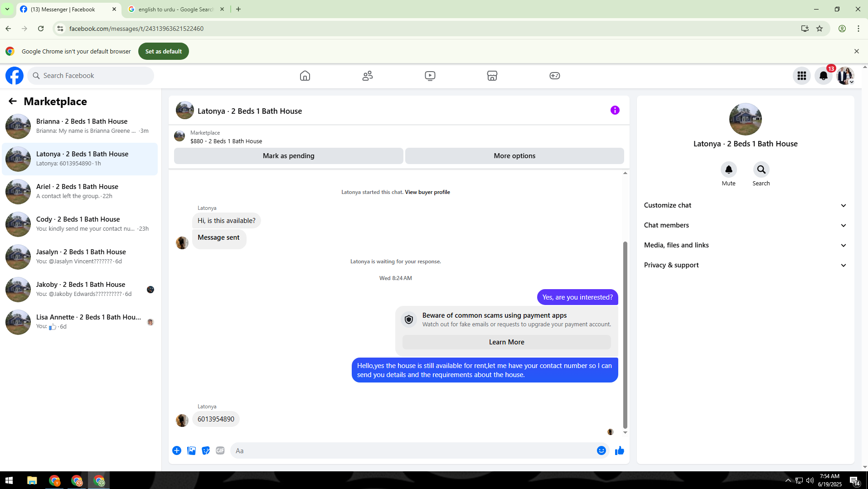Install app icon in the address bar

click(805, 29)
